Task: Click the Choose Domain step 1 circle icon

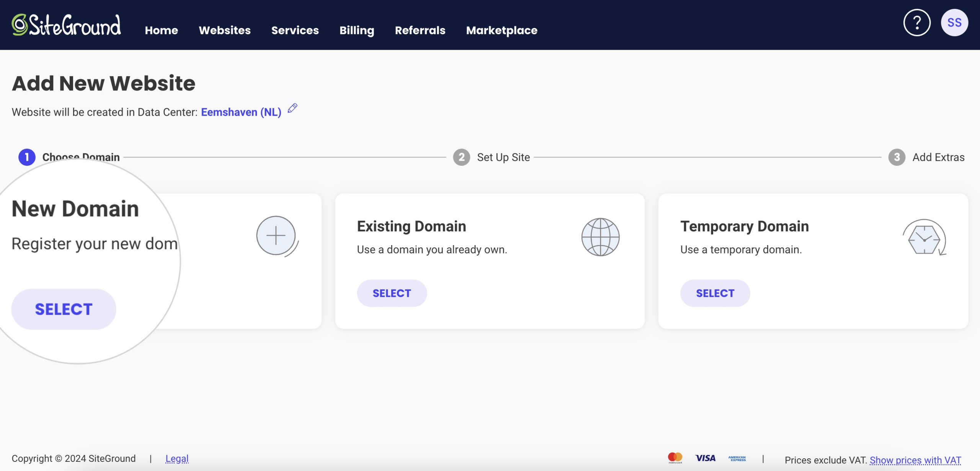Action: [x=26, y=158]
